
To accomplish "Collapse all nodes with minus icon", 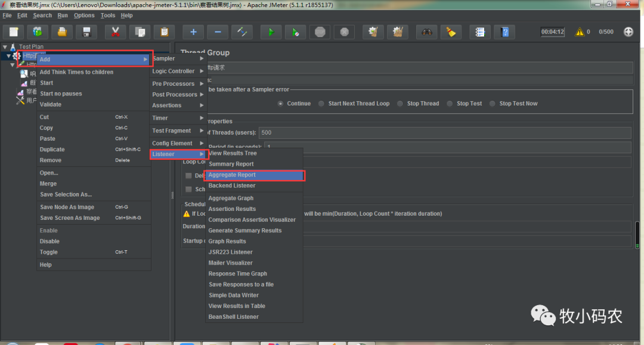I will (218, 32).
